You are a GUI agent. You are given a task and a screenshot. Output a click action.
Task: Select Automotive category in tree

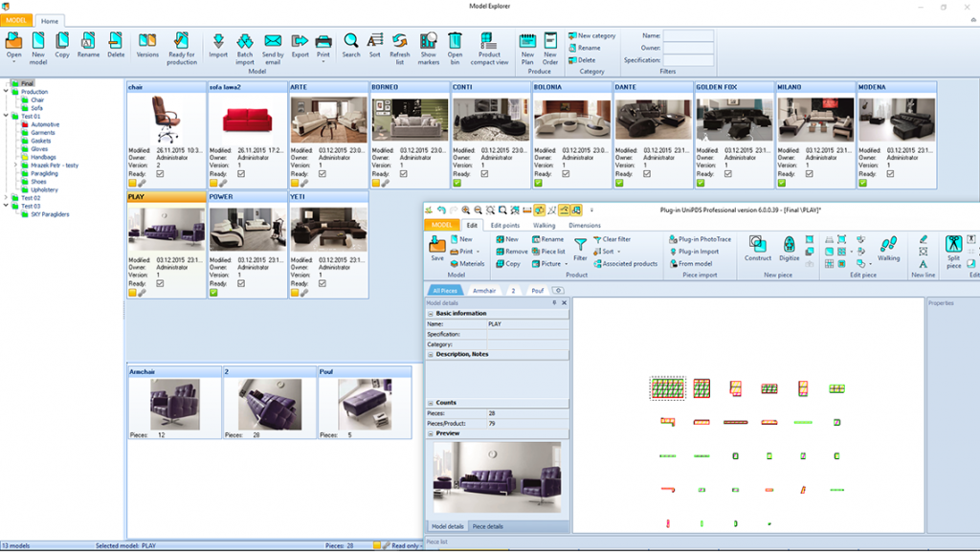pos(45,125)
